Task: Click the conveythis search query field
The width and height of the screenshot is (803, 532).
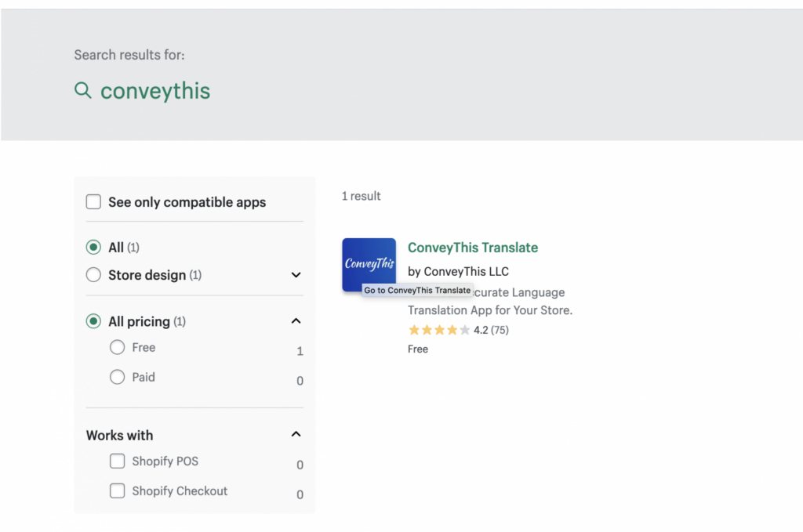Action: 155,91
